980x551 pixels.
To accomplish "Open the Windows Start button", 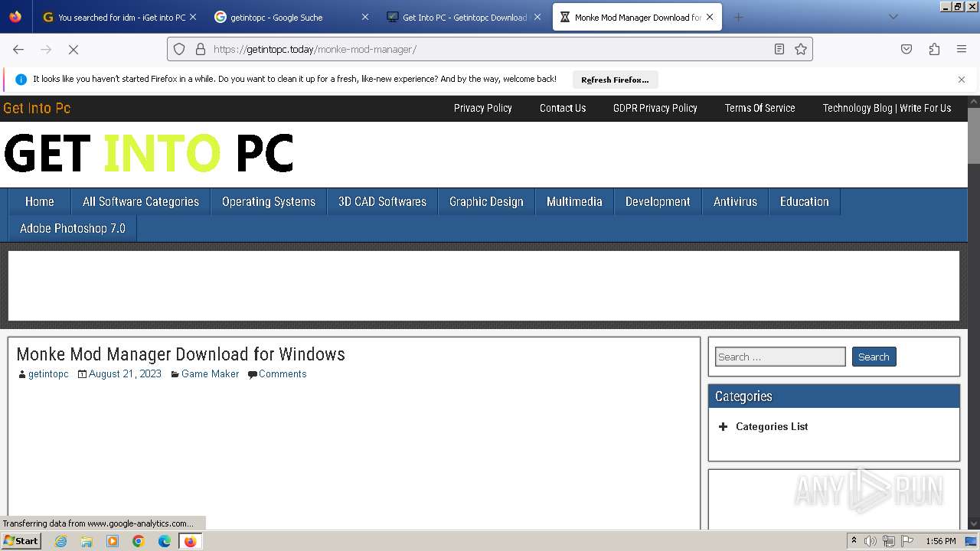I will (x=21, y=541).
